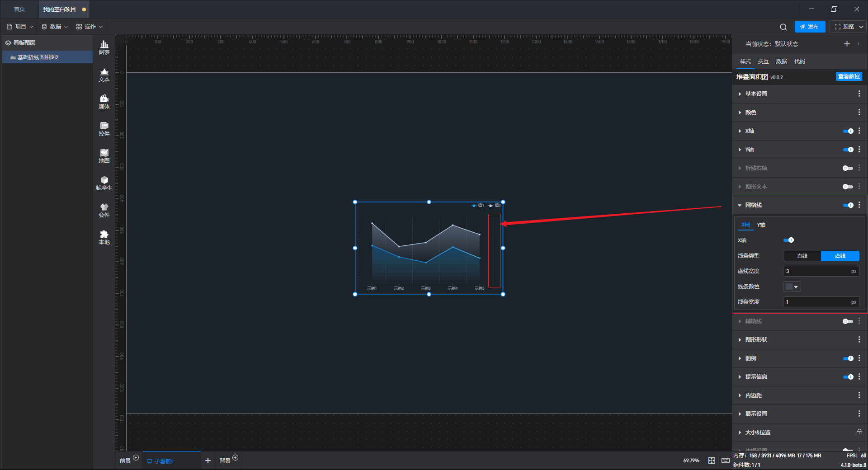Open the 线条颜色 color picker
The width and height of the screenshot is (868, 470).
pyautogui.click(x=792, y=287)
